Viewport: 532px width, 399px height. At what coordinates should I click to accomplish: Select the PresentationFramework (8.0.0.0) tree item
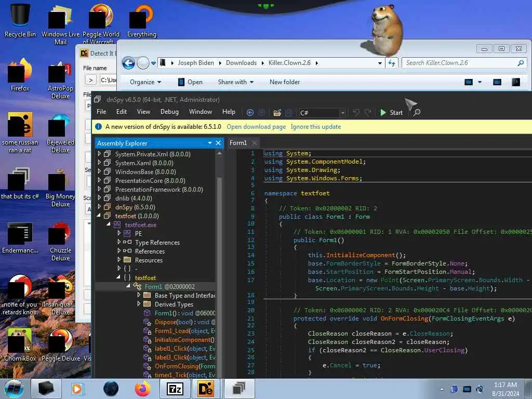pos(159,189)
